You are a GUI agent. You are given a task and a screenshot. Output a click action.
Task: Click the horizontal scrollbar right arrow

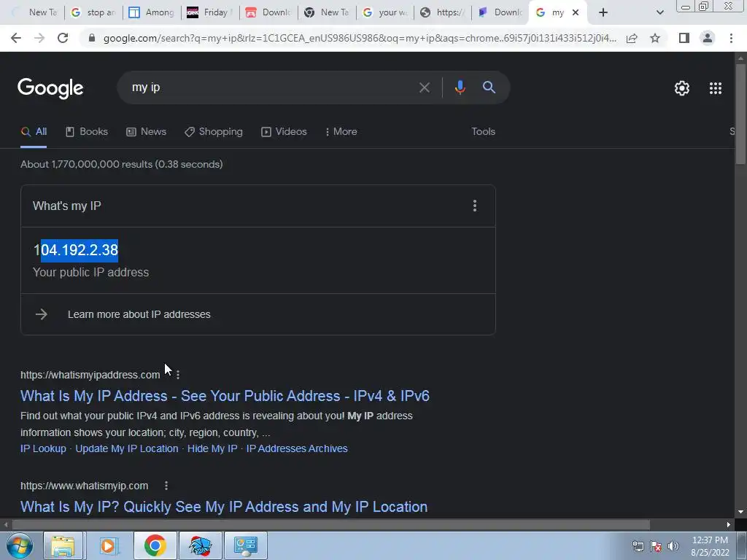[729, 525]
